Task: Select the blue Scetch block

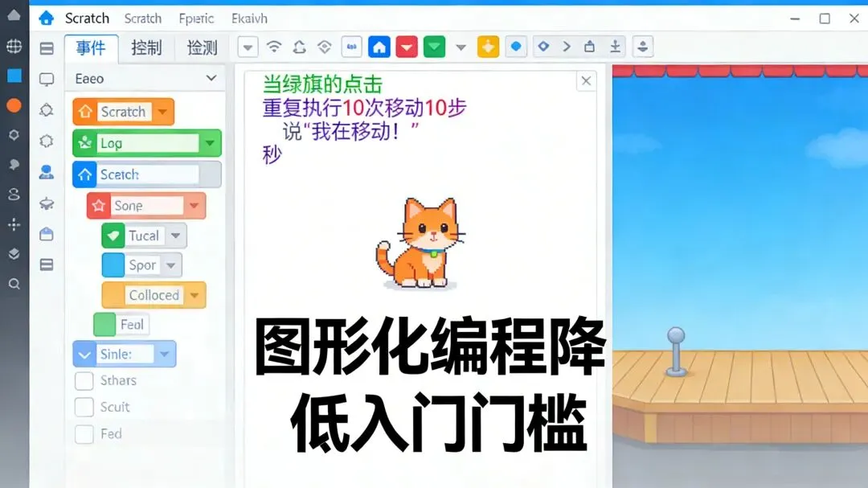Action: (147, 174)
